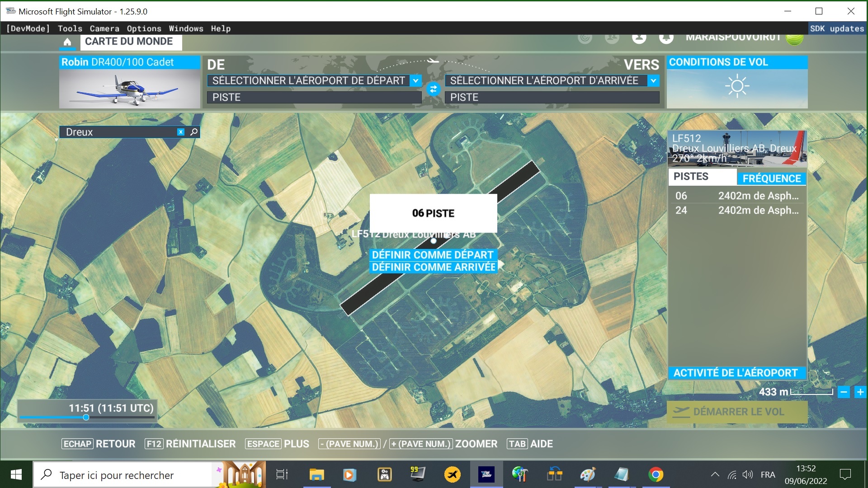Click the map zoom out minus button
The height and width of the screenshot is (488, 868).
point(844,392)
